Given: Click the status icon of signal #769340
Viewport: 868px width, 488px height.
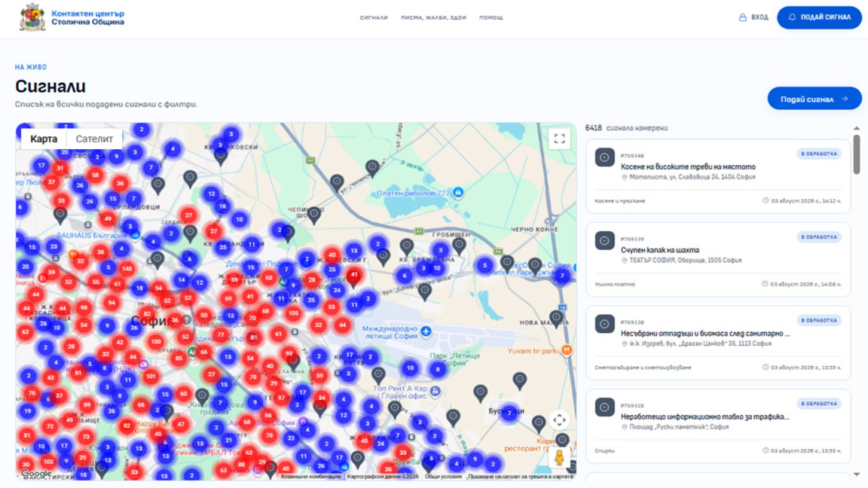Looking at the screenshot, I should coord(604,157).
